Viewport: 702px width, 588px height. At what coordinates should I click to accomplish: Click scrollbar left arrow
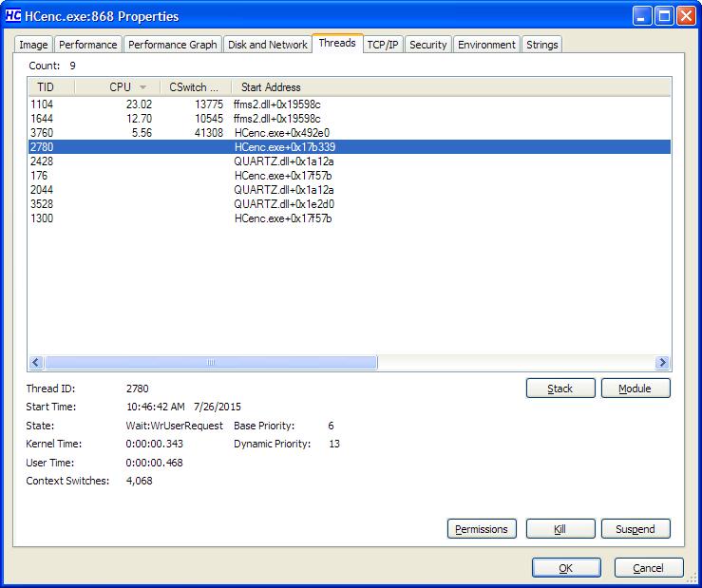click(x=36, y=362)
